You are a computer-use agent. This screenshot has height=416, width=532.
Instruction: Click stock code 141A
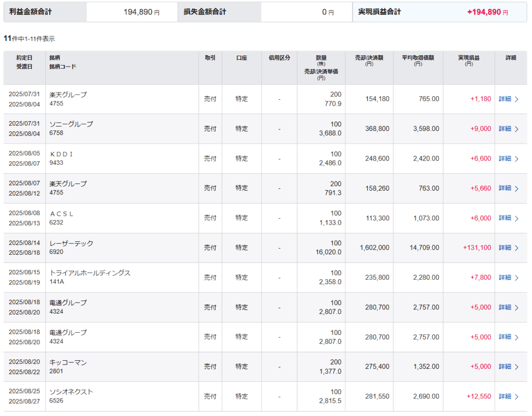(x=57, y=282)
